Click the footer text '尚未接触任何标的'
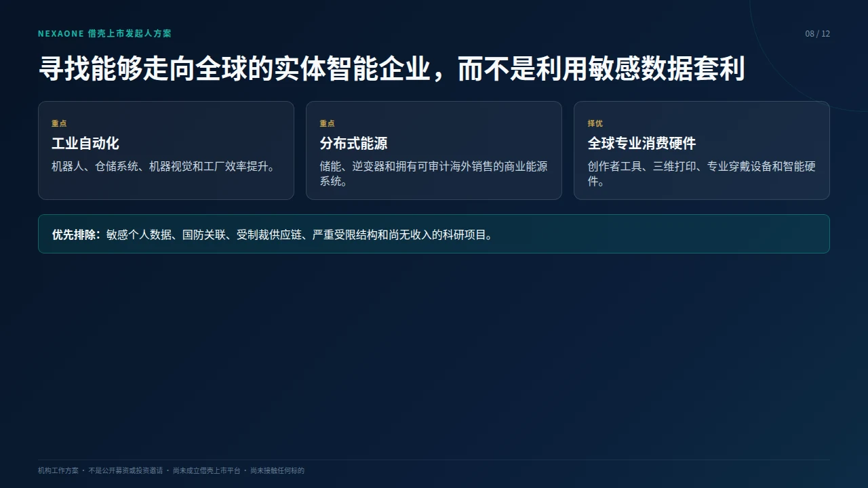This screenshot has height=488, width=868. pyautogui.click(x=277, y=470)
